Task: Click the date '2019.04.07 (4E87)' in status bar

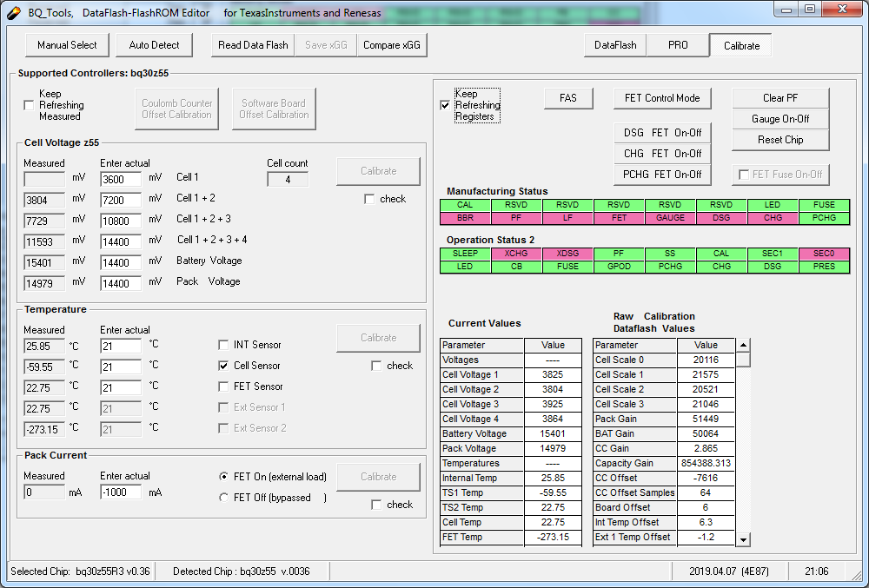Action: (729, 571)
